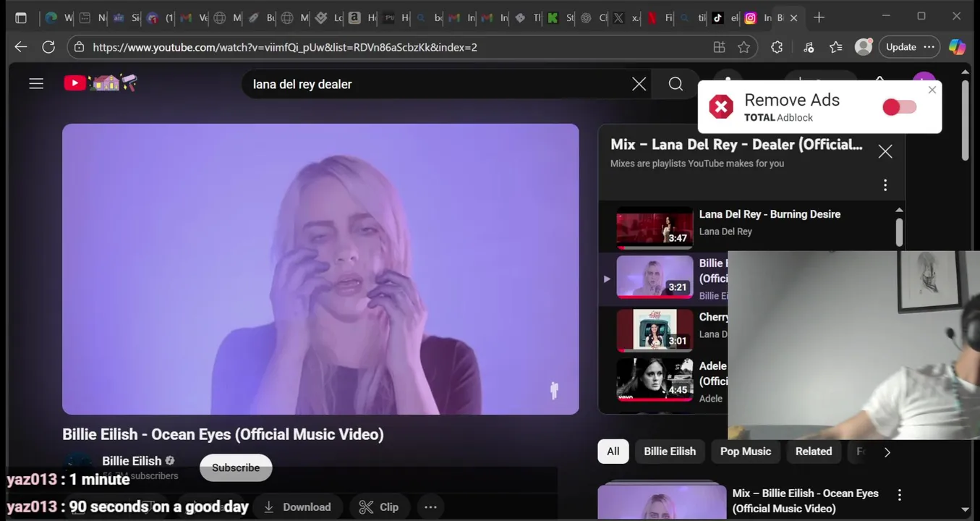Open the Edge tab actions menu icon
980x521 pixels.
click(21, 18)
